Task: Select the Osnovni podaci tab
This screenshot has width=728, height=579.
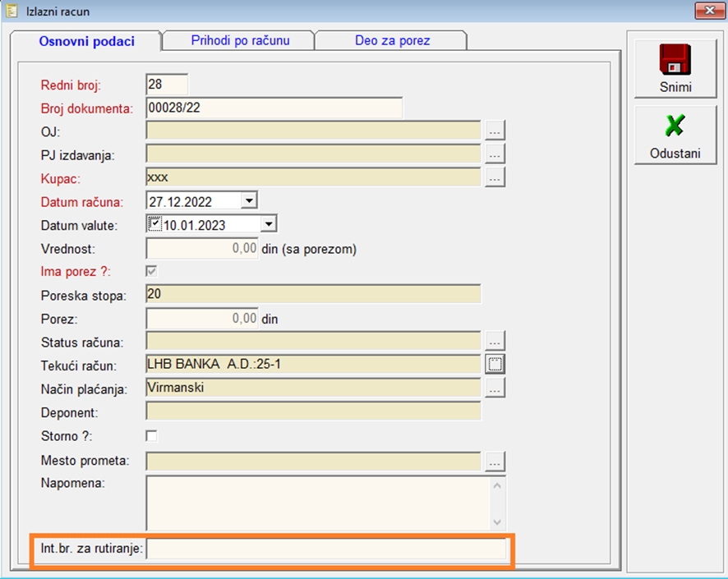Action: coord(86,41)
